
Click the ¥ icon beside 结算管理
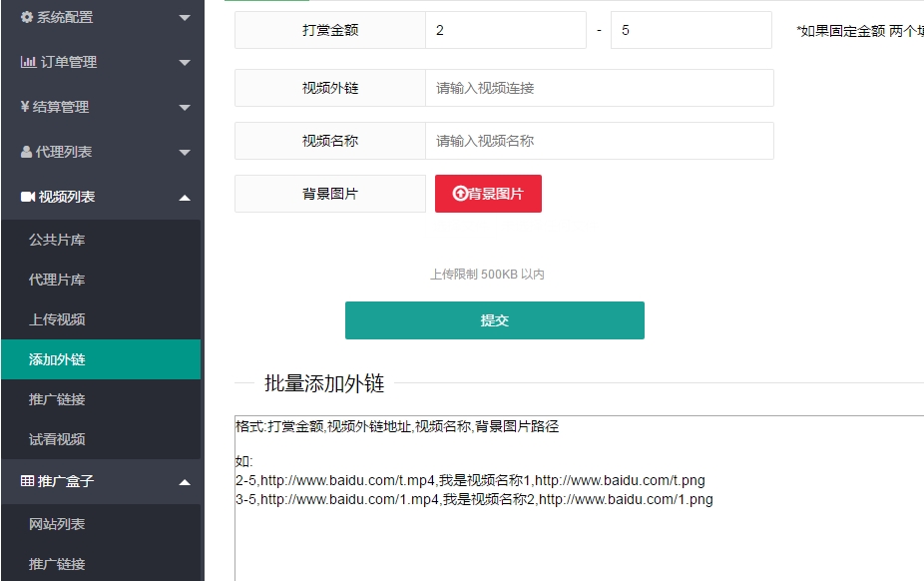coord(24,107)
